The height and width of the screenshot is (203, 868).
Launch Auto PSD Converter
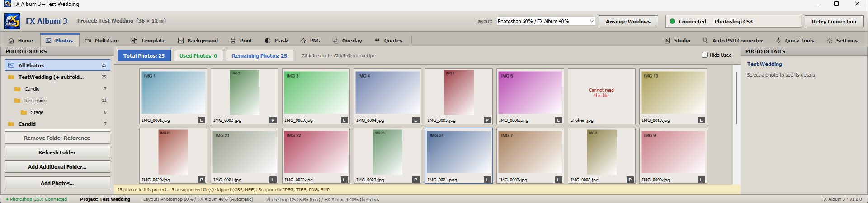[x=733, y=41]
